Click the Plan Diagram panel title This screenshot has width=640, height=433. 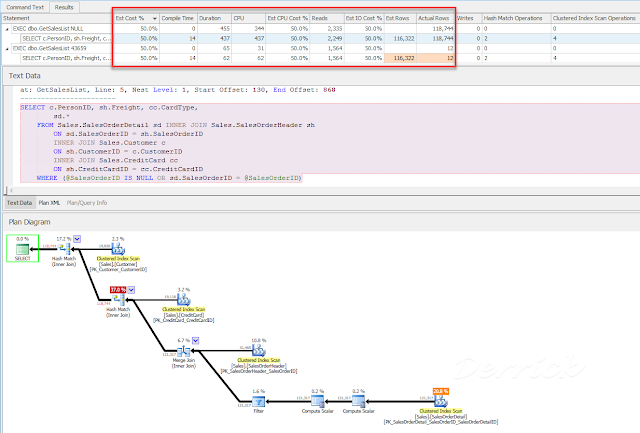point(29,222)
